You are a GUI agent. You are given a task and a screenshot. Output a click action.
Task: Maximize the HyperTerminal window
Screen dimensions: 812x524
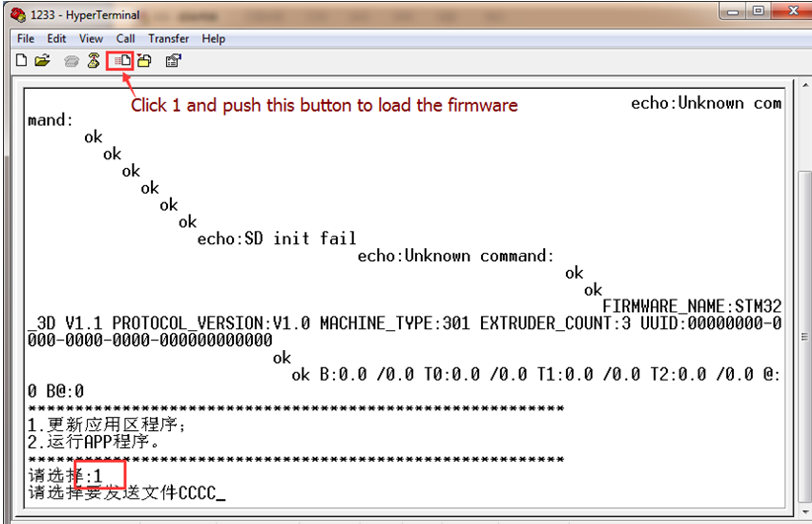[x=759, y=12]
